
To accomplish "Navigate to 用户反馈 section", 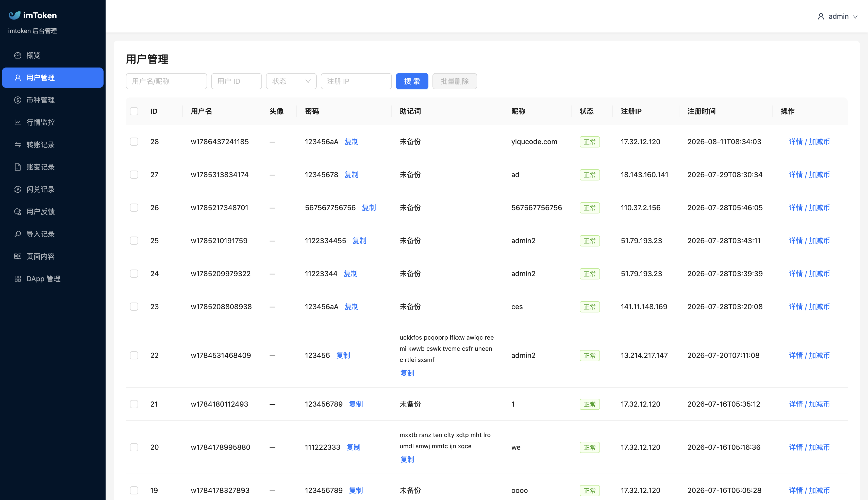I will click(53, 211).
